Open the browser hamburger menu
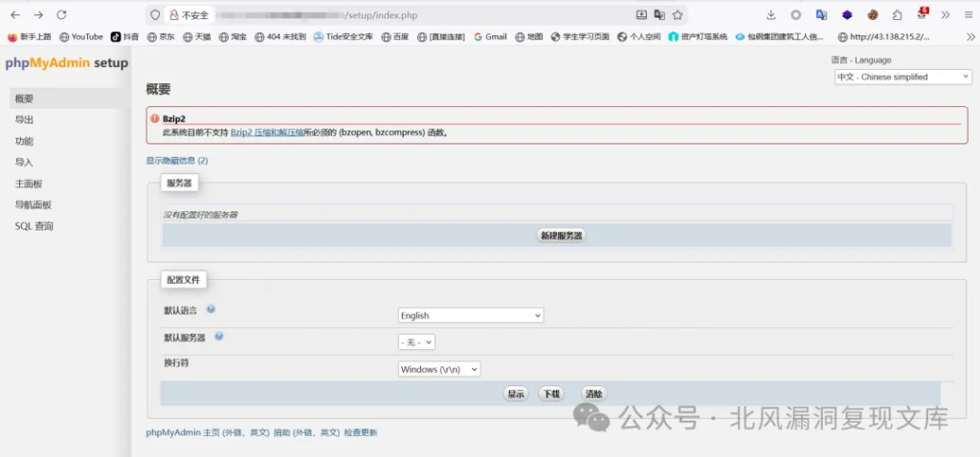The height and width of the screenshot is (457, 980). (x=967, y=15)
